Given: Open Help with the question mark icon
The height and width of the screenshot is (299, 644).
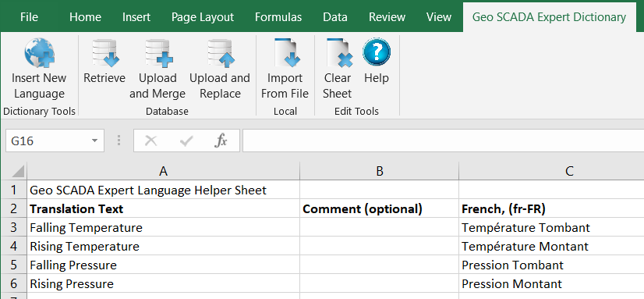Looking at the screenshot, I should tap(377, 52).
